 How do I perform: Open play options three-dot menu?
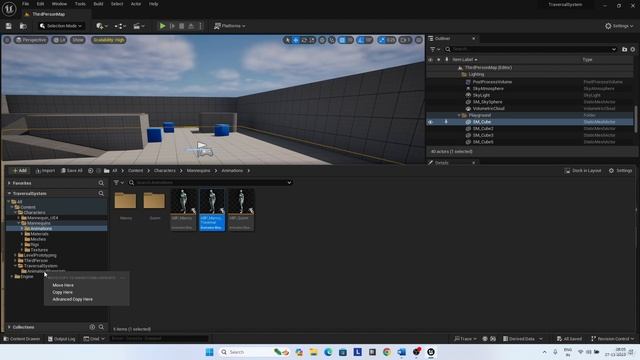200,26
